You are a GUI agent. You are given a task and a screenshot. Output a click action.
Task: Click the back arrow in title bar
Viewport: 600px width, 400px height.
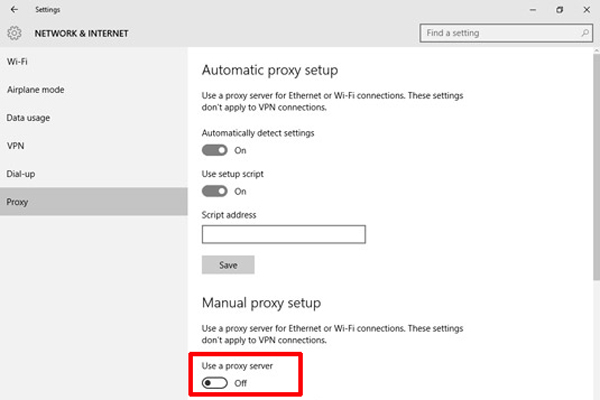point(12,9)
